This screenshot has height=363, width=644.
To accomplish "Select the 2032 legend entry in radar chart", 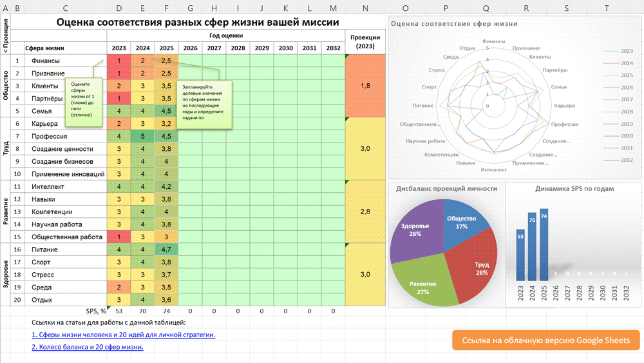I will [x=618, y=160].
